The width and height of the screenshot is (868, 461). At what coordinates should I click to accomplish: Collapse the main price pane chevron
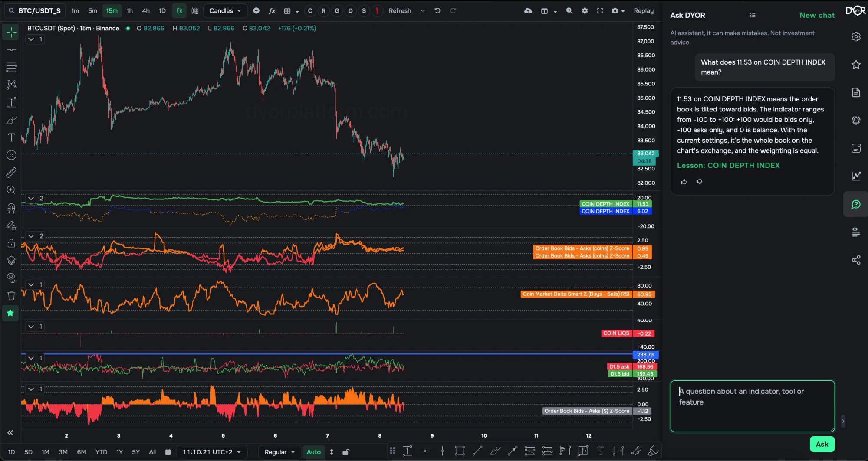tap(31, 39)
